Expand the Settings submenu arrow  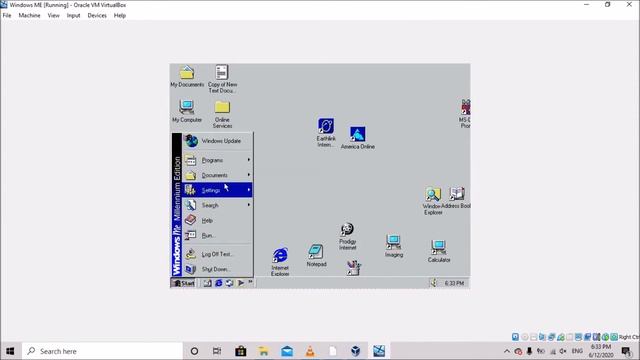[249, 190]
